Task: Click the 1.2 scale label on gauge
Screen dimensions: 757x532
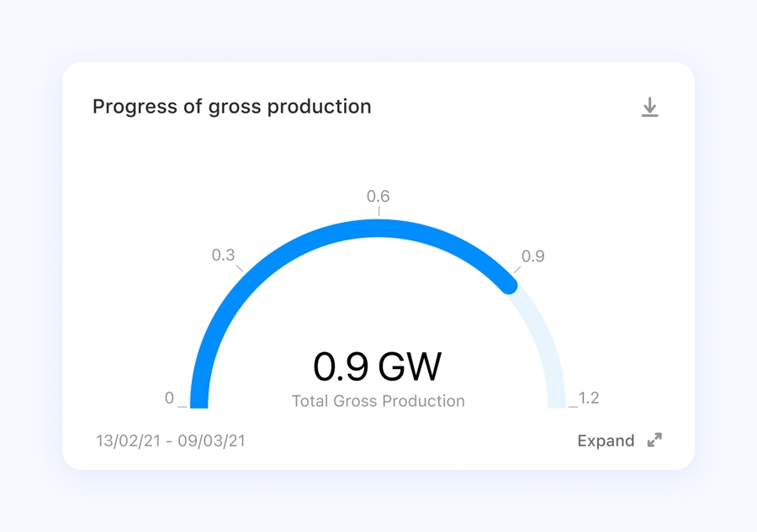Action: coord(589,398)
